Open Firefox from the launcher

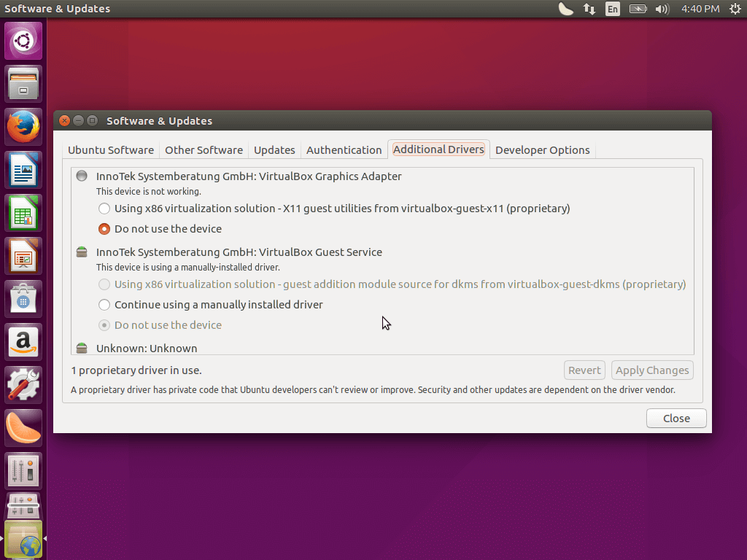tap(23, 127)
